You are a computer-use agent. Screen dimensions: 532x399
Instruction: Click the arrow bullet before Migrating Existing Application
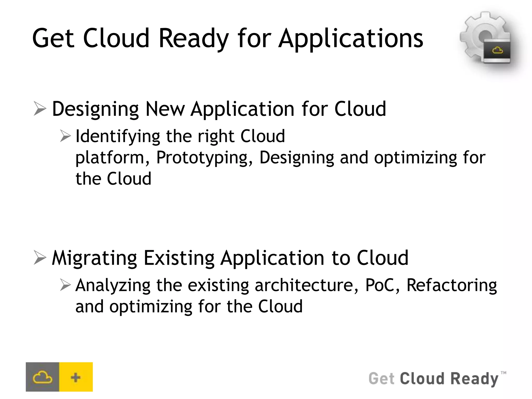pos(40,258)
